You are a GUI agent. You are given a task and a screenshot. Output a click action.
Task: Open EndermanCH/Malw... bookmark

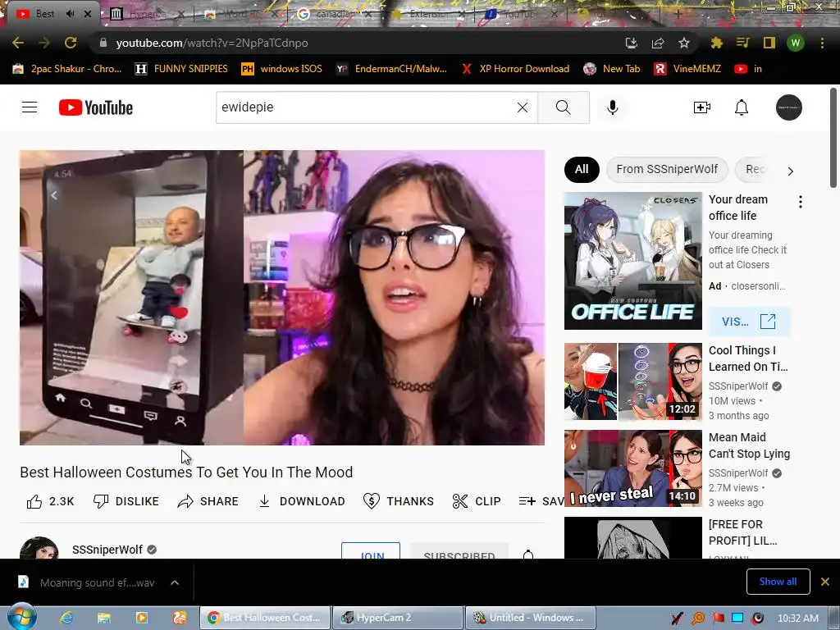point(391,69)
